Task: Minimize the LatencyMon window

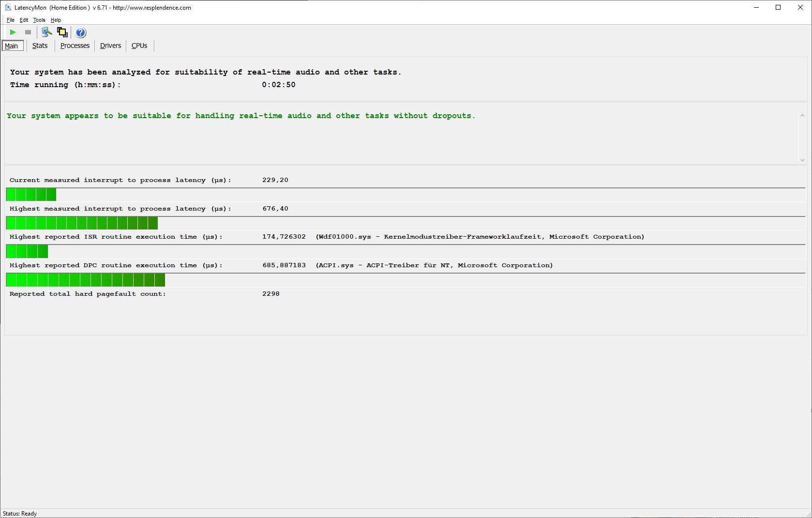Action: click(756, 7)
